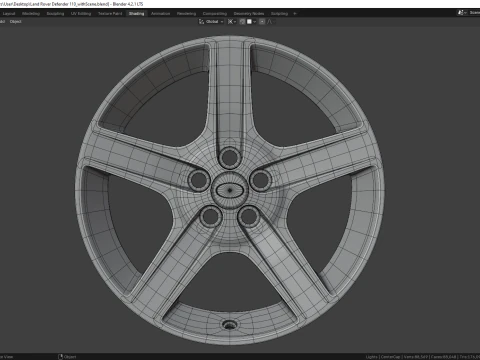Viewport: 480px width, 360px height.
Task: Switch to the UV Editing workspace
Action: pyautogui.click(x=81, y=14)
